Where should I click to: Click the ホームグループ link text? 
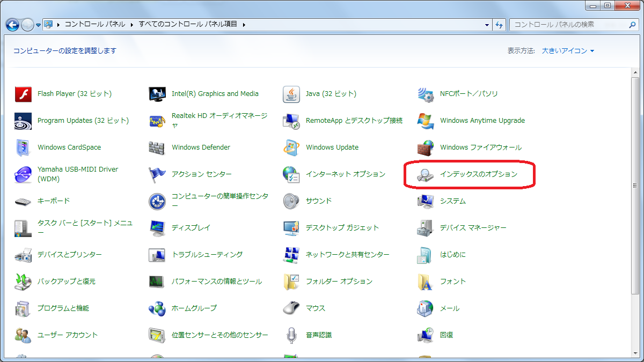point(194,308)
